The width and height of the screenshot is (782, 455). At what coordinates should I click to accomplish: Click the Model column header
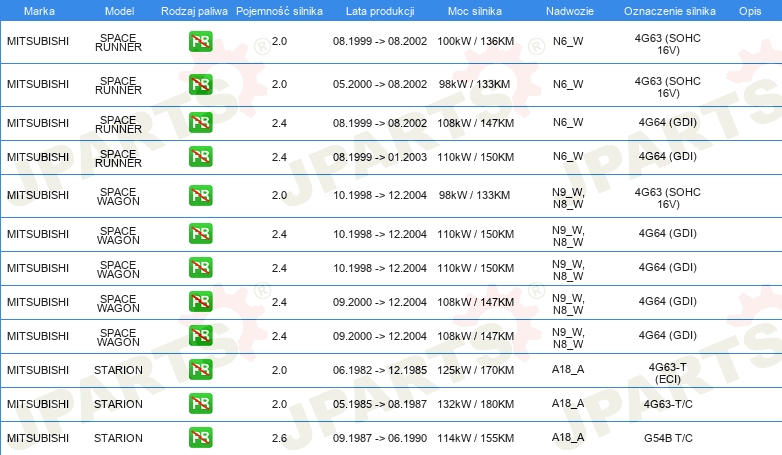119,11
